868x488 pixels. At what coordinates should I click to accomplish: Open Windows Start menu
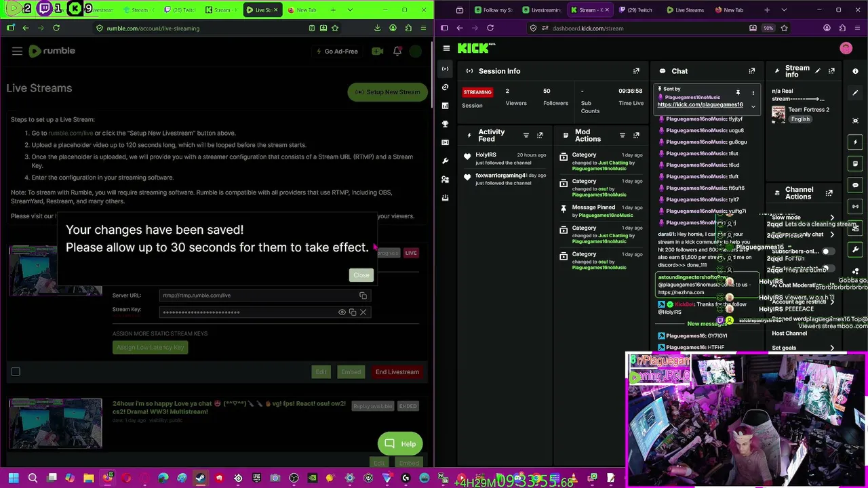(13, 479)
